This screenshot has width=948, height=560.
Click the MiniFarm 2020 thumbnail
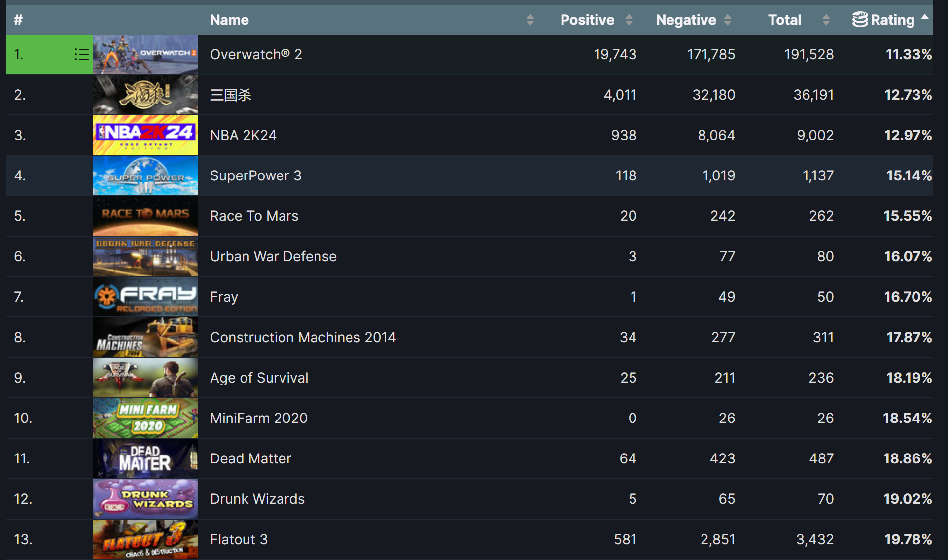[x=145, y=418]
